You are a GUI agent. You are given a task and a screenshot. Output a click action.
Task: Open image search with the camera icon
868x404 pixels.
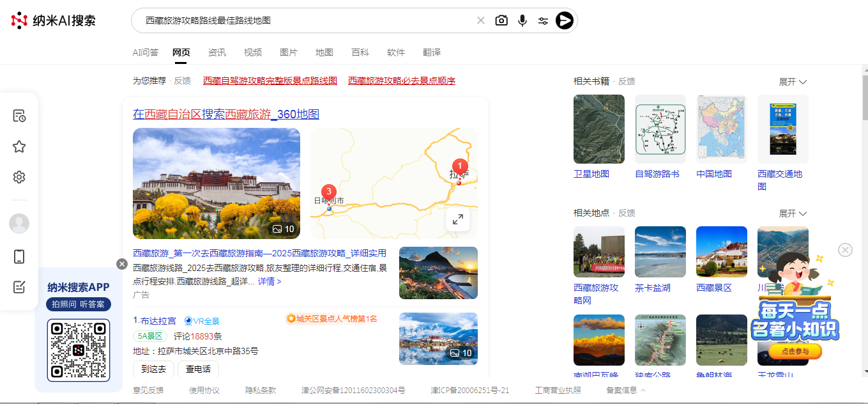click(x=501, y=20)
